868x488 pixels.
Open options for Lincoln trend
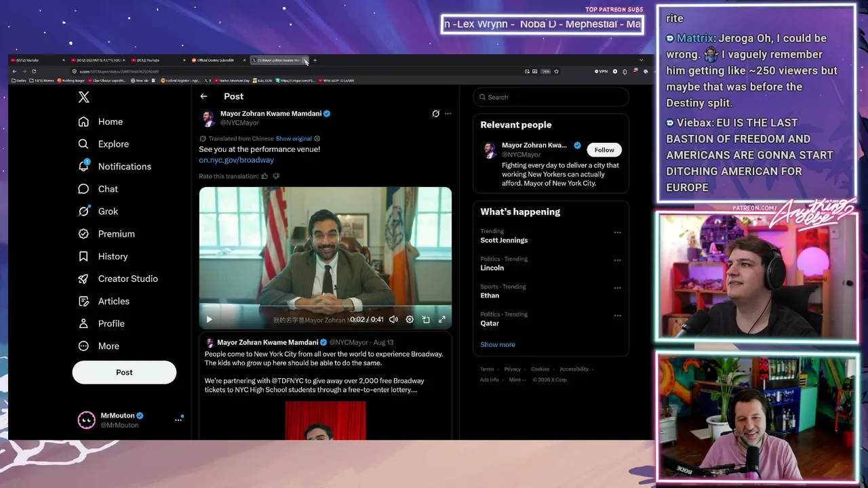pyautogui.click(x=617, y=260)
